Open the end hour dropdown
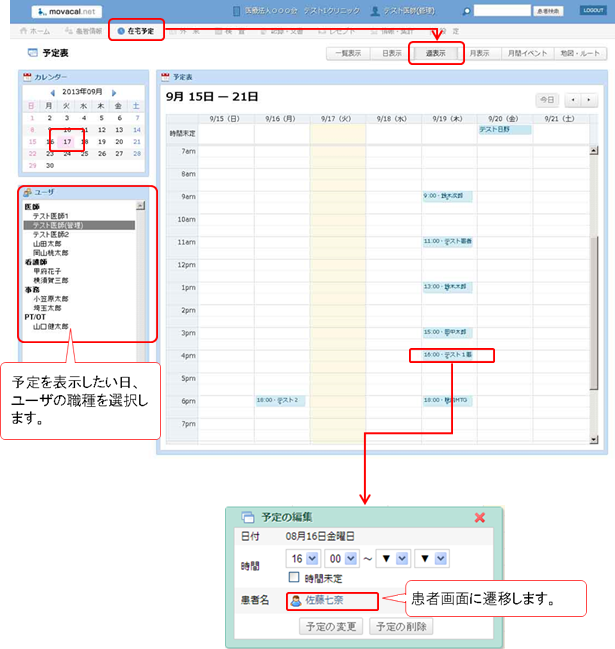615x649 pixels. coord(391,558)
